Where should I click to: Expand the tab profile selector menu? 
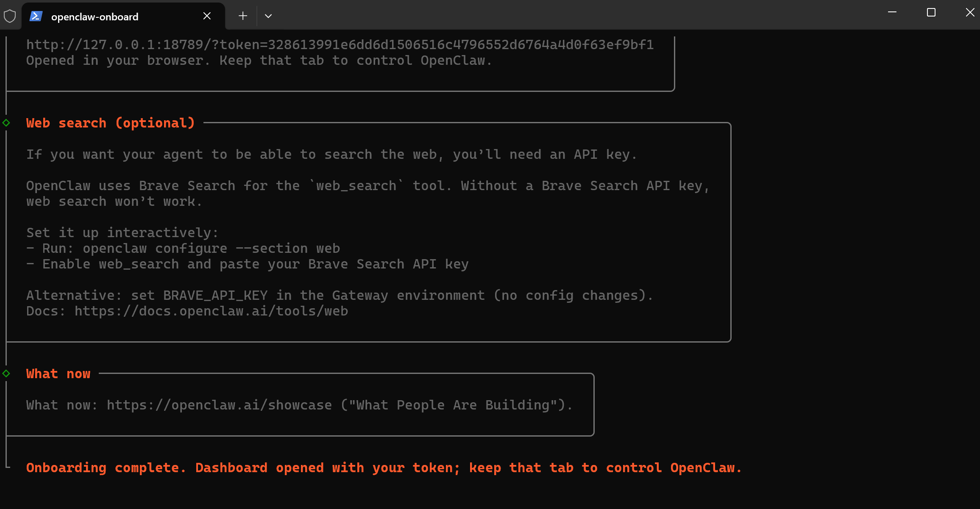tap(268, 16)
